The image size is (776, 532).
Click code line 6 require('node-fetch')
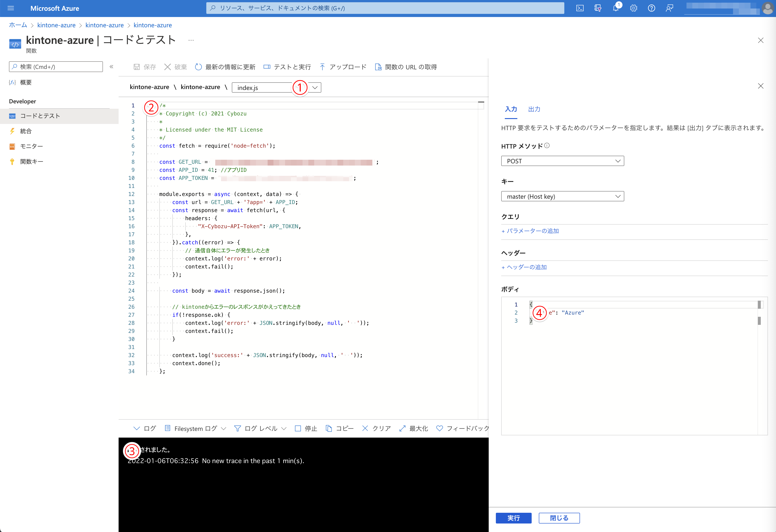pos(217,146)
